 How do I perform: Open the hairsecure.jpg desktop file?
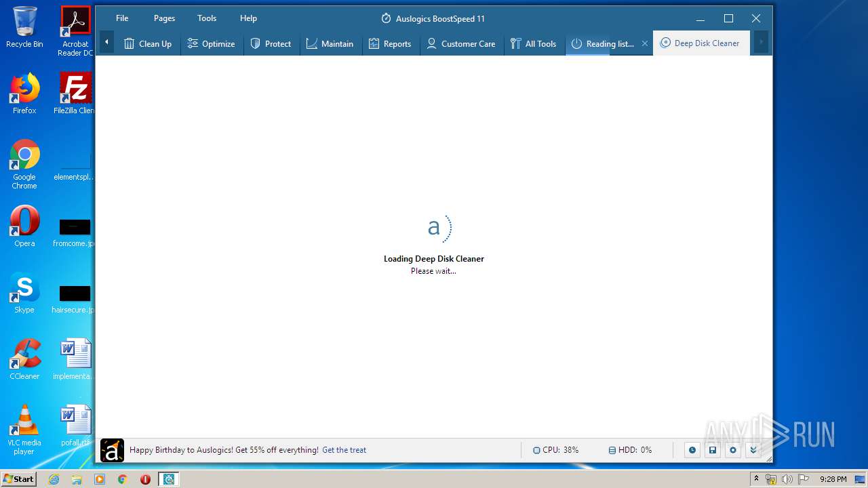click(x=75, y=299)
